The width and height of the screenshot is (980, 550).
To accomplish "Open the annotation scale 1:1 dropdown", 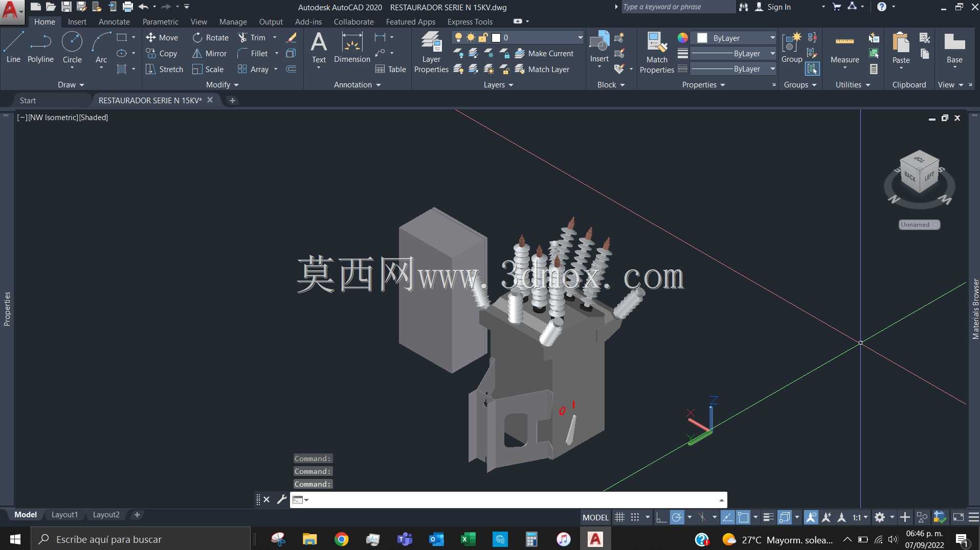I will tap(860, 517).
